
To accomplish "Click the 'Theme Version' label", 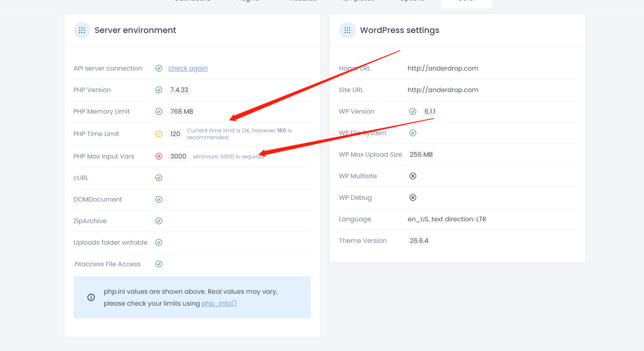I will tap(363, 241).
